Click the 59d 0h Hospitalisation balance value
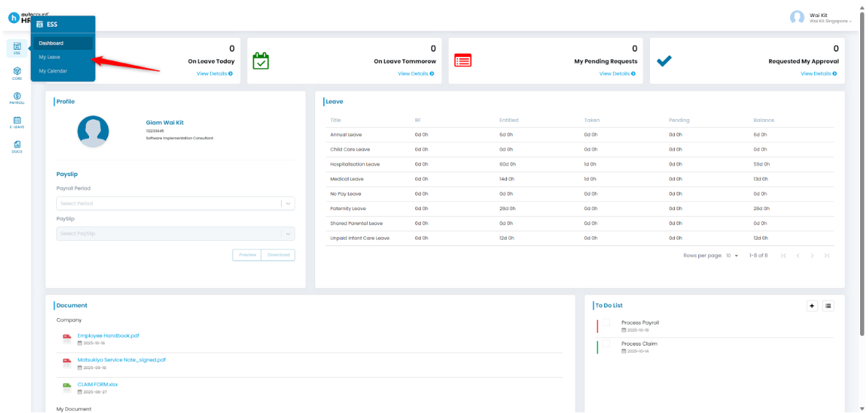Image resolution: width=868 pixels, height=413 pixels. tap(761, 164)
